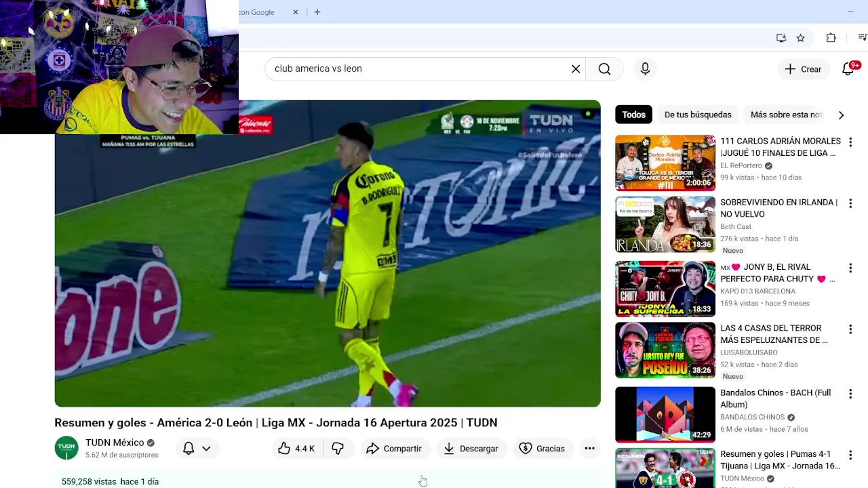Click the video title América 2-0 León

coord(276,423)
